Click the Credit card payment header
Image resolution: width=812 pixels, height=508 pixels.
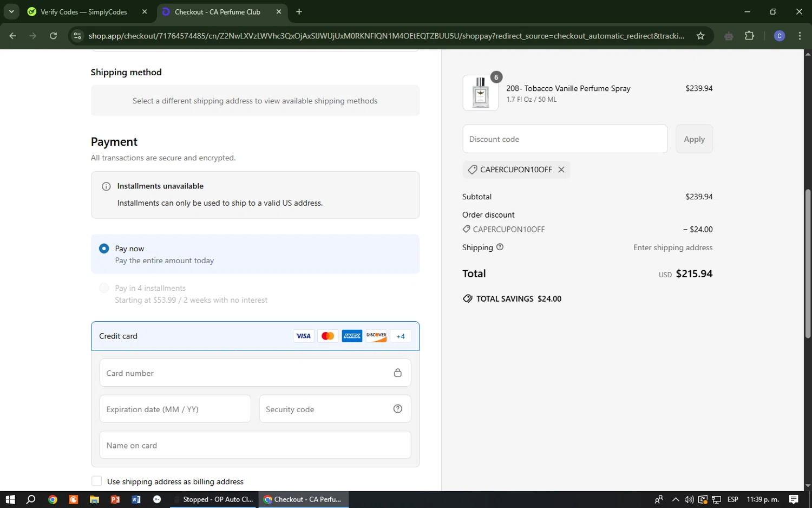point(255,336)
